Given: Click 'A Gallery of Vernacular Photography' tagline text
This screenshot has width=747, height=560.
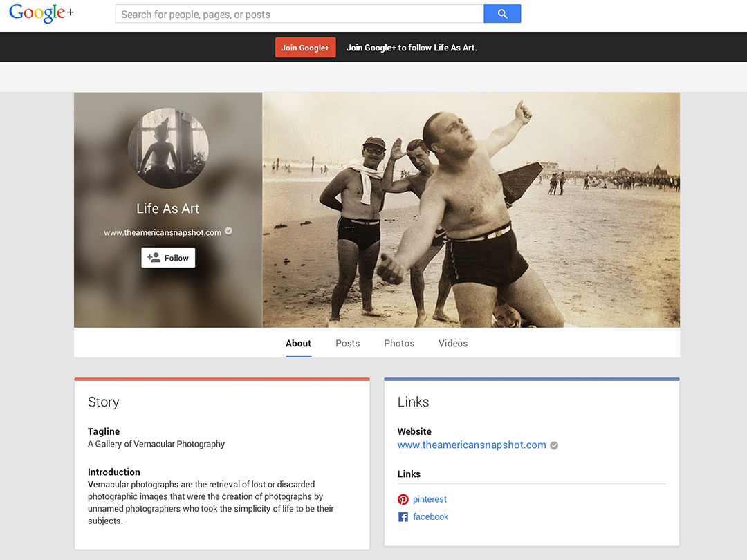Looking at the screenshot, I should [156, 444].
